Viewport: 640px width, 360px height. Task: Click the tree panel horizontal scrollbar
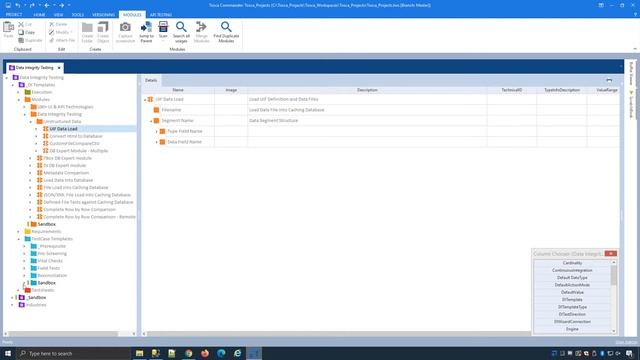[63, 334]
